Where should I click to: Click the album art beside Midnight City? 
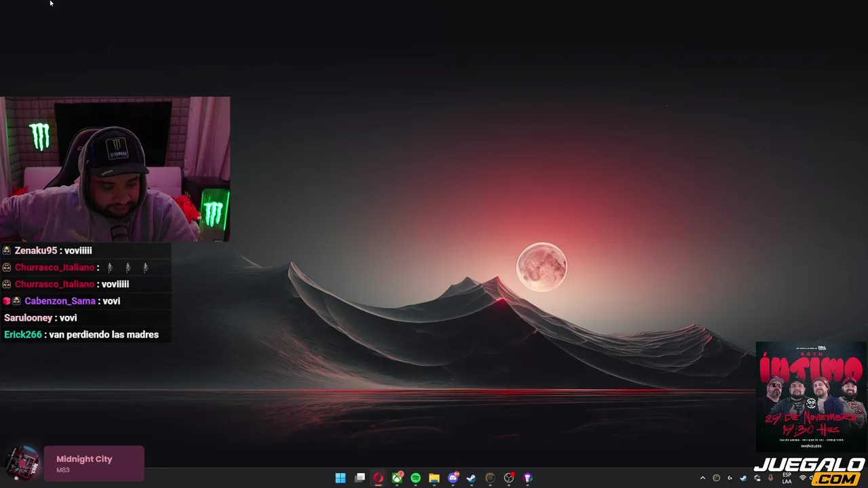click(x=22, y=464)
